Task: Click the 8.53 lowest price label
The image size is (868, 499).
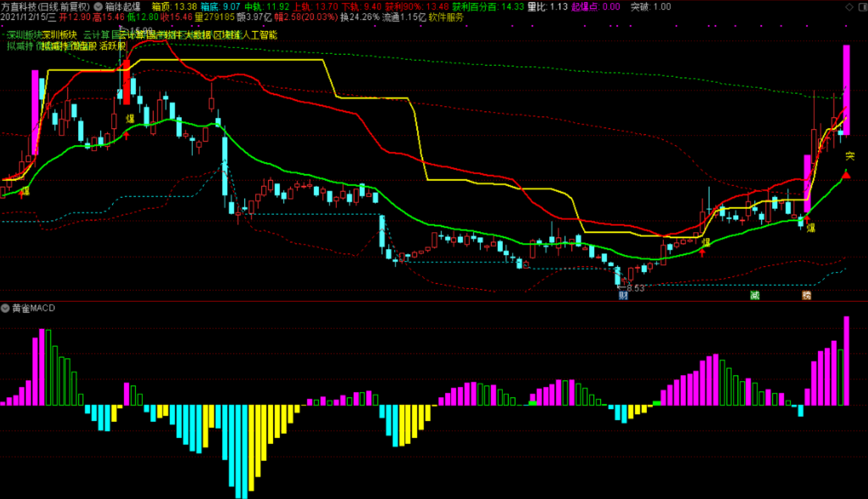Action: (x=635, y=288)
